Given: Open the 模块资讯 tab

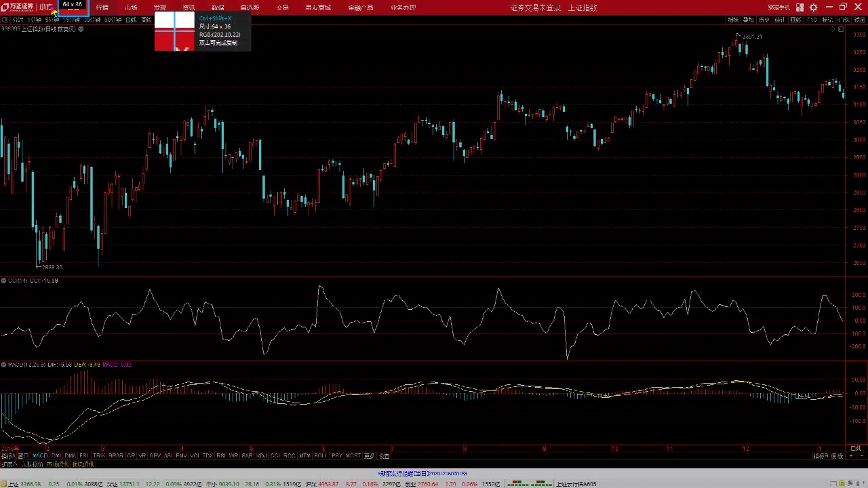Looking at the screenshot, I should [x=83, y=464].
